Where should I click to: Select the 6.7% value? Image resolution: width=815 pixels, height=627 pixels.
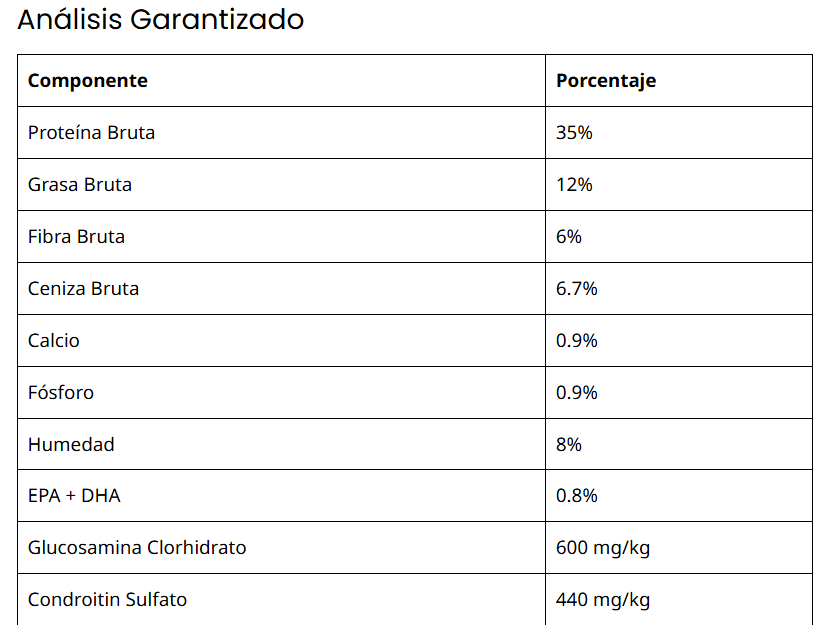click(x=577, y=289)
